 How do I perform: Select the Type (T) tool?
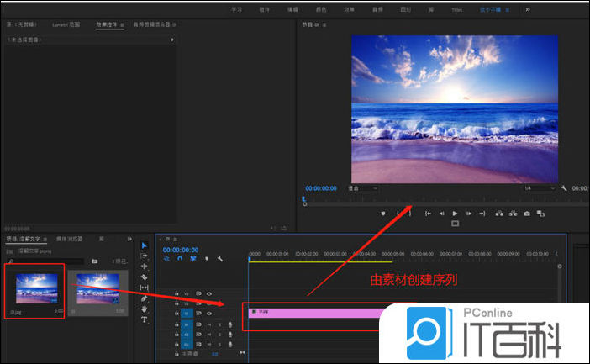[144, 319]
